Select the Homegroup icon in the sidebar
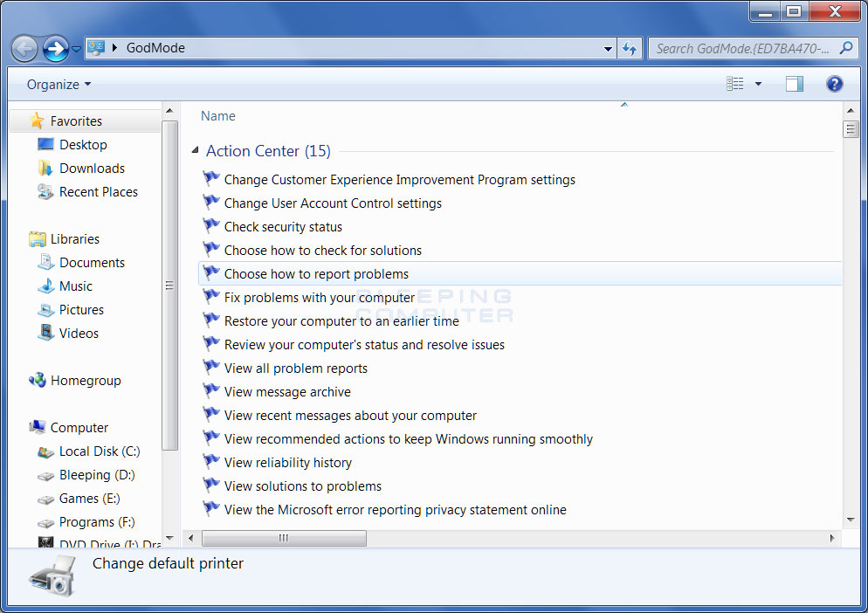Viewport: 868px width, 613px height. (38, 380)
